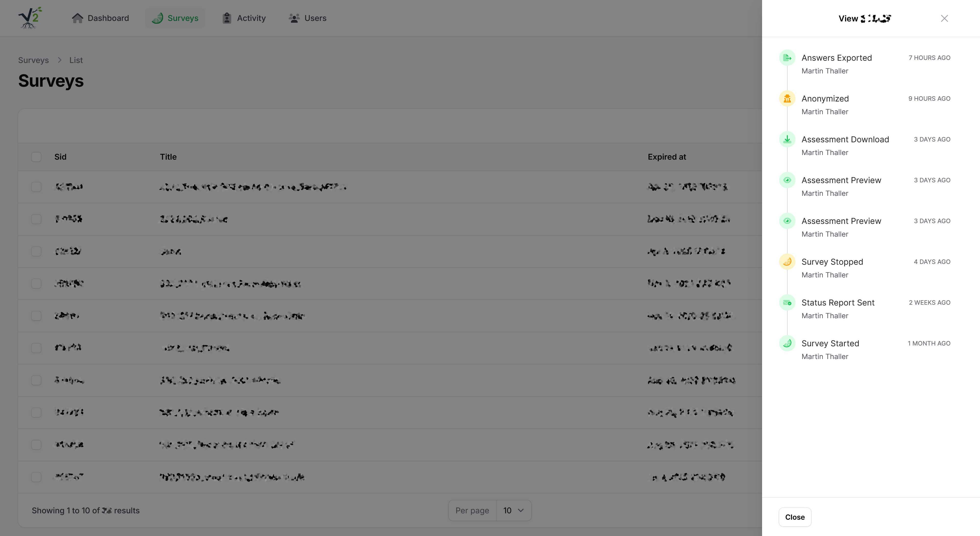
Task: Click the Close button in panel footer
Action: click(x=795, y=517)
